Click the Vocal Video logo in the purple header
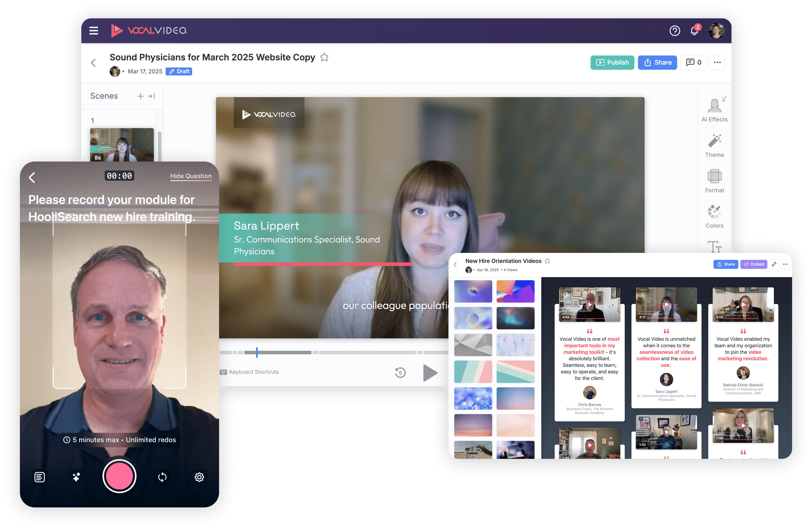812x529 pixels. coord(149,31)
